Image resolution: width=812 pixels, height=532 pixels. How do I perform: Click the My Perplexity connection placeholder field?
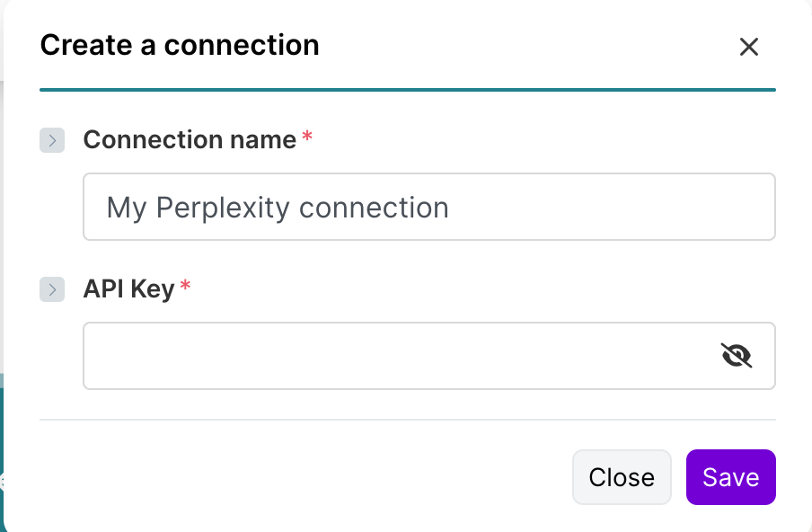click(359, 207)
